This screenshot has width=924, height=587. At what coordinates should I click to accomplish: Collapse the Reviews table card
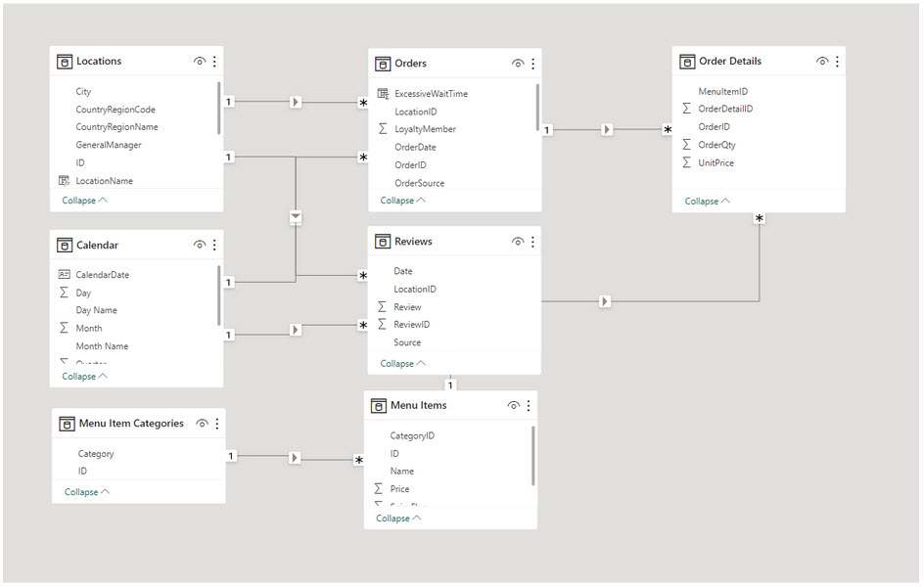[x=403, y=363]
